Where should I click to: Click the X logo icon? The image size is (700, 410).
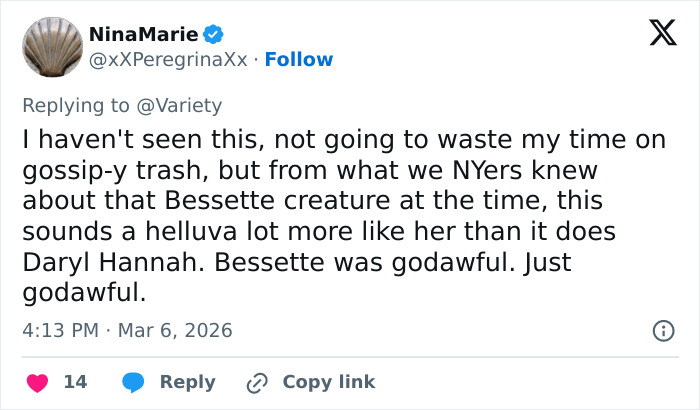(655, 34)
